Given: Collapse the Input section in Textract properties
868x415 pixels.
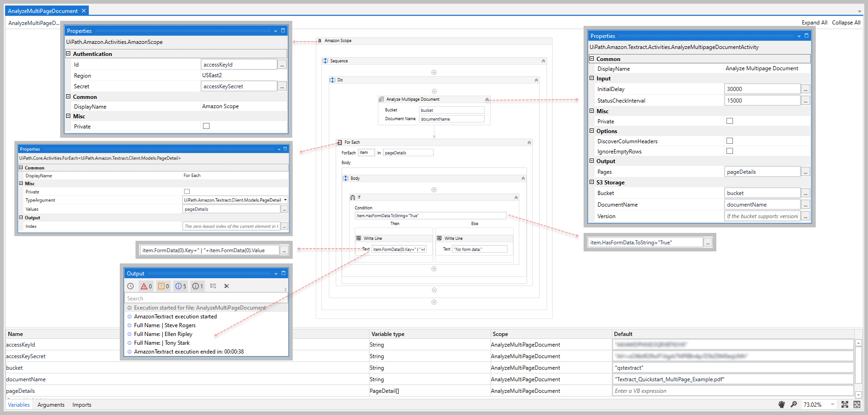Looking at the screenshot, I should [591, 78].
